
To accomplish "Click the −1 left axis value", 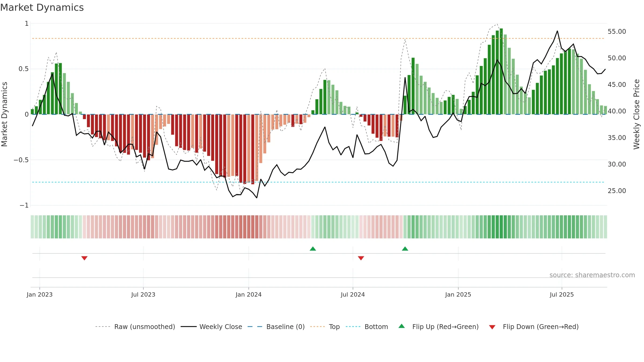I will [x=24, y=205].
